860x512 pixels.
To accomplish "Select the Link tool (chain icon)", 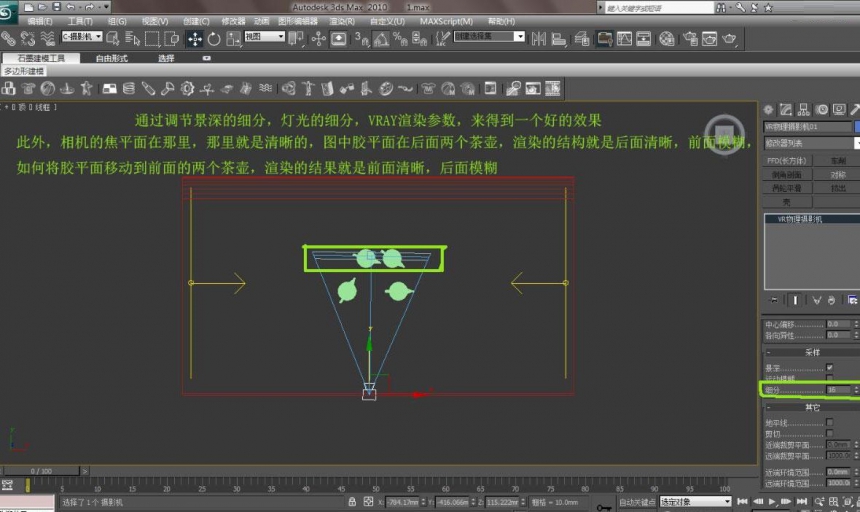I will pos(8,38).
